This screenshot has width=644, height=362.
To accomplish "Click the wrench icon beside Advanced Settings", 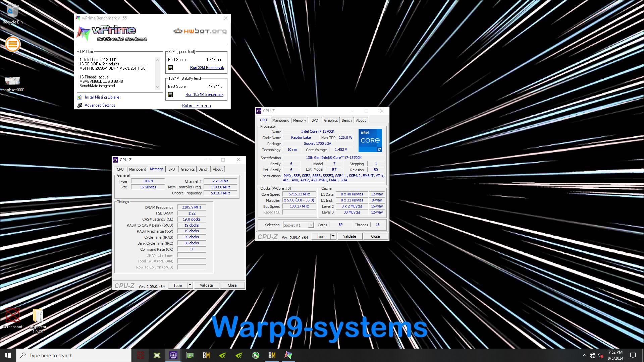I will click(79, 105).
